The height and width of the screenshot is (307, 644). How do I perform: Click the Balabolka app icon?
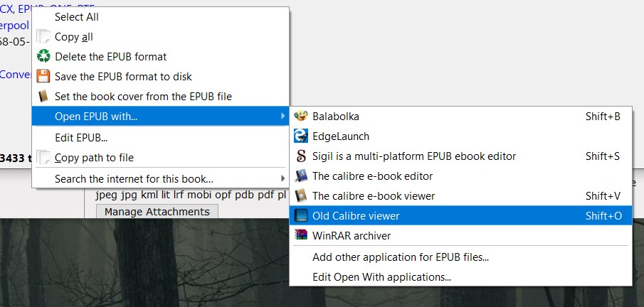point(300,116)
